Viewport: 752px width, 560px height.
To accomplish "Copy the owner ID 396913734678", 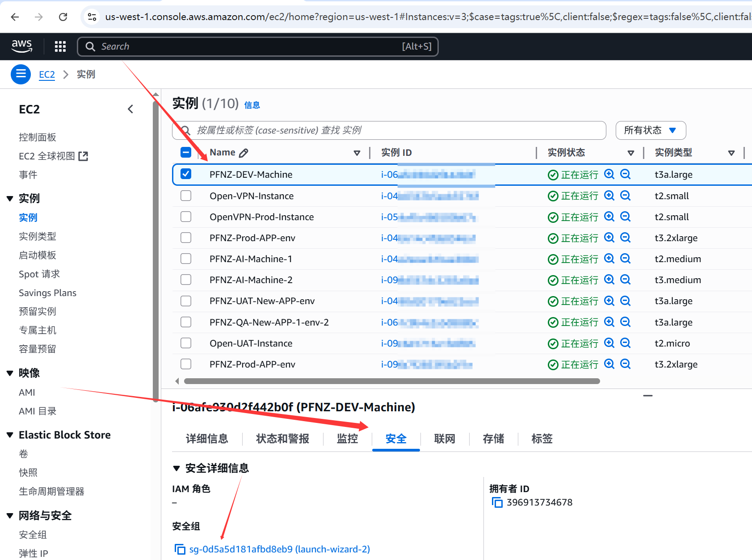I will pyautogui.click(x=497, y=502).
